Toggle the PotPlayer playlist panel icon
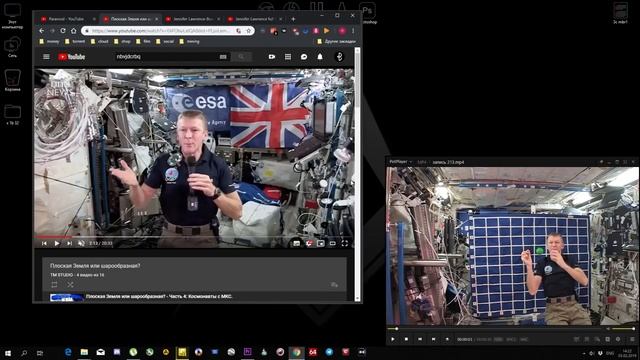Viewport: 640px width, 360px height. (632, 339)
